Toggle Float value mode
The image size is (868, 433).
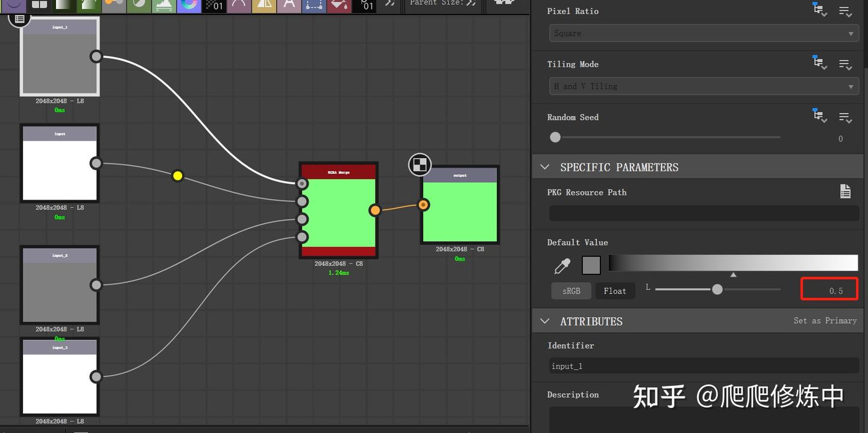click(x=615, y=291)
